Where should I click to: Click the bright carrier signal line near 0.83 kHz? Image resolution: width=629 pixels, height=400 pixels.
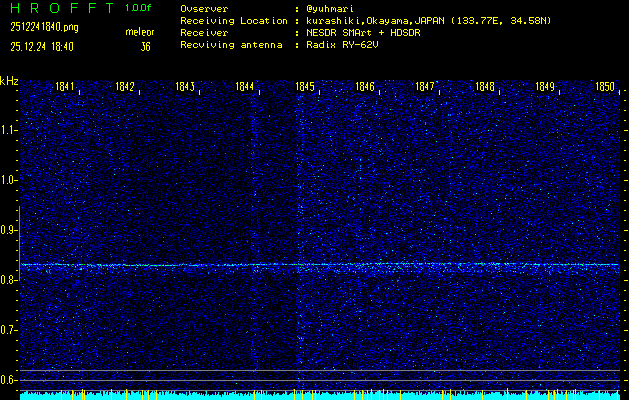[320, 265]
